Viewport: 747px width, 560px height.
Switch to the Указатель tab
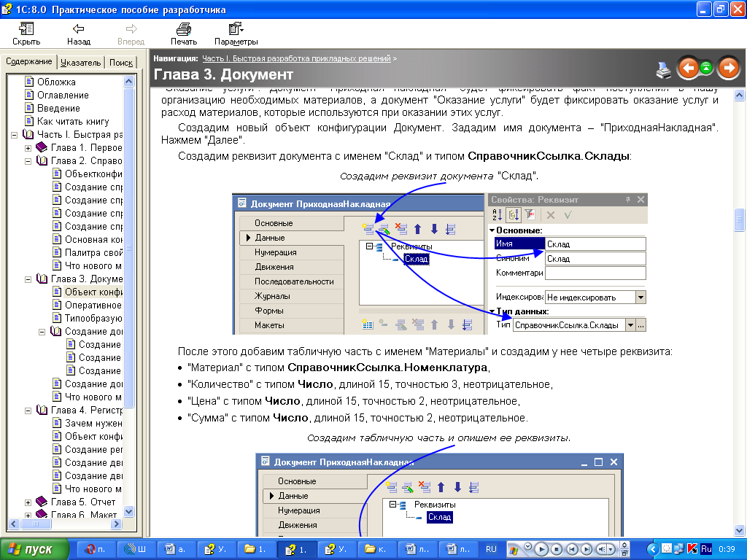[x=81, y=63]
